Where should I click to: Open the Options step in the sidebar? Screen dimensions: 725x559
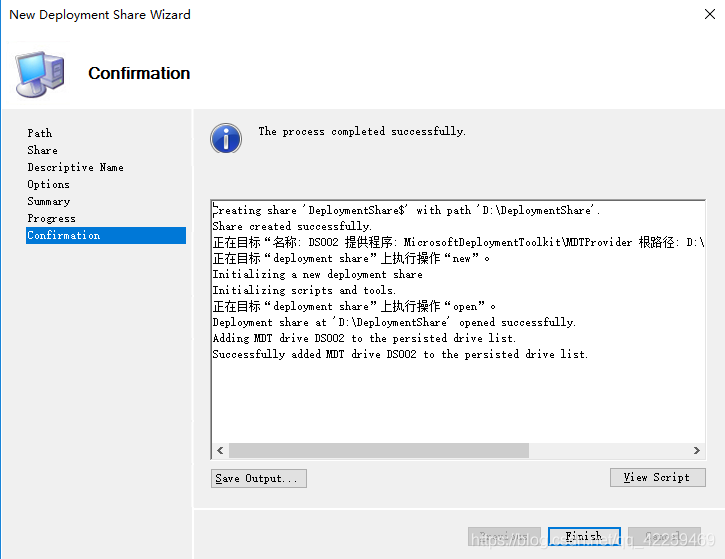coord(48,184)
